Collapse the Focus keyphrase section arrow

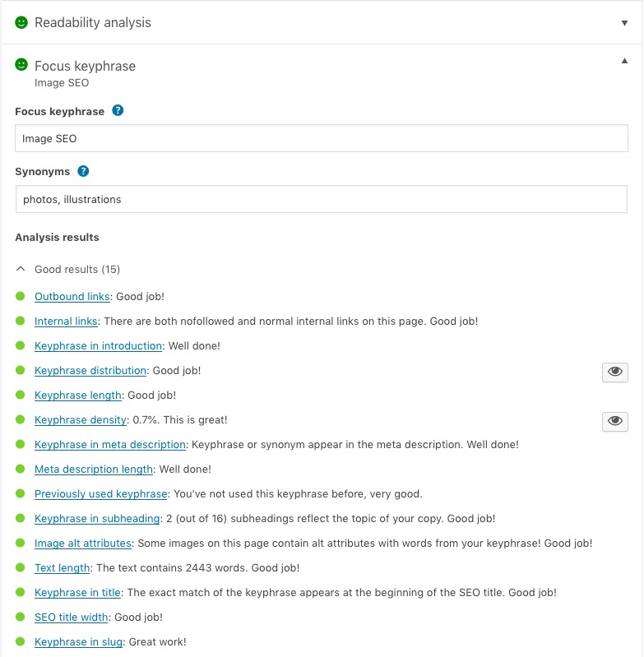[624, 60]
